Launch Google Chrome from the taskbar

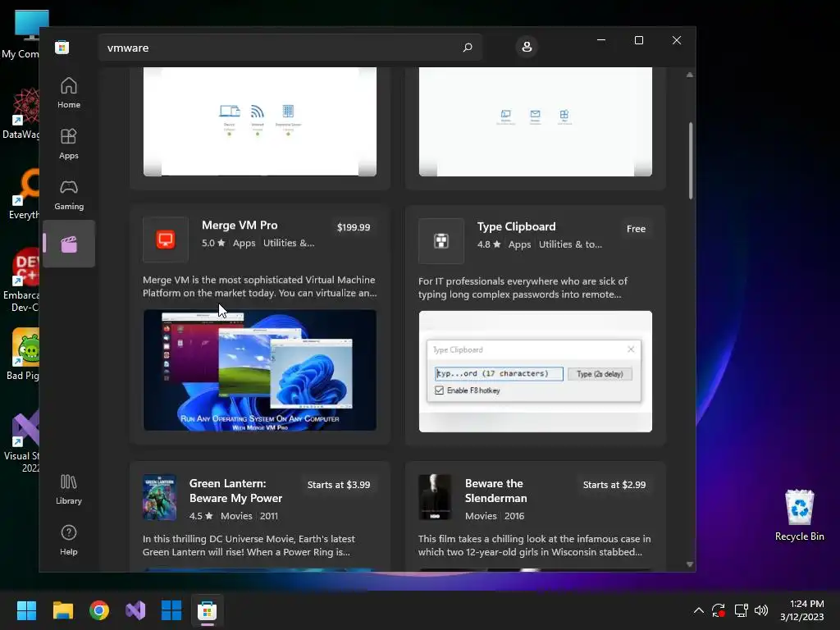[99, 610]
